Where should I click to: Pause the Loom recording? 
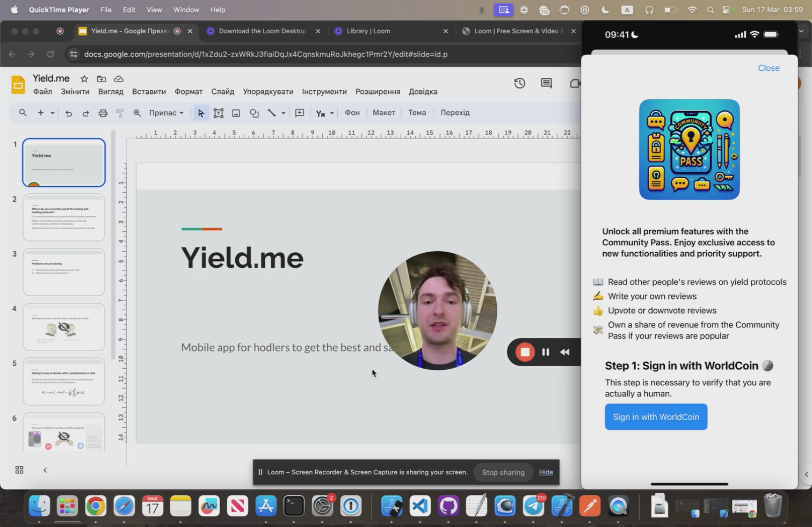(x=546, y=352)
